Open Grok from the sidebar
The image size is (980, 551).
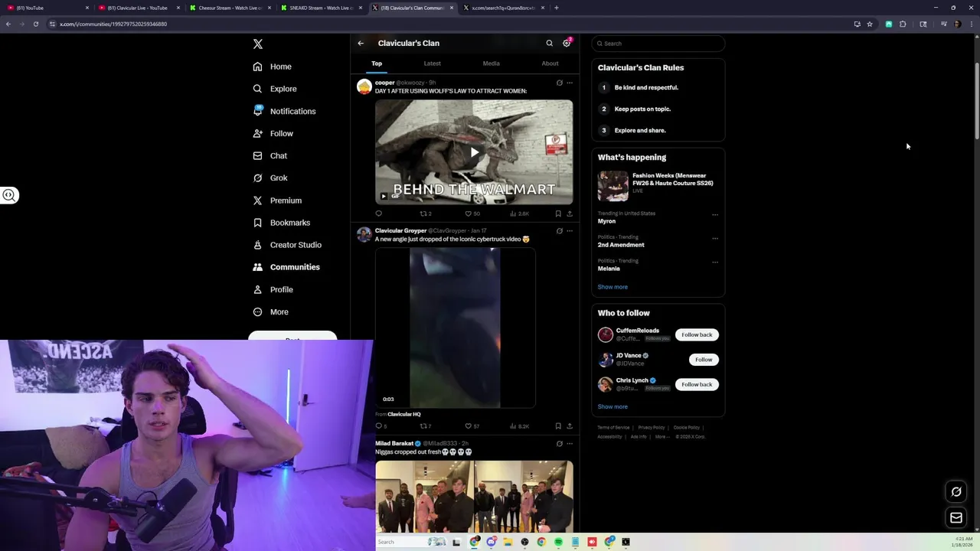point(270,178)
